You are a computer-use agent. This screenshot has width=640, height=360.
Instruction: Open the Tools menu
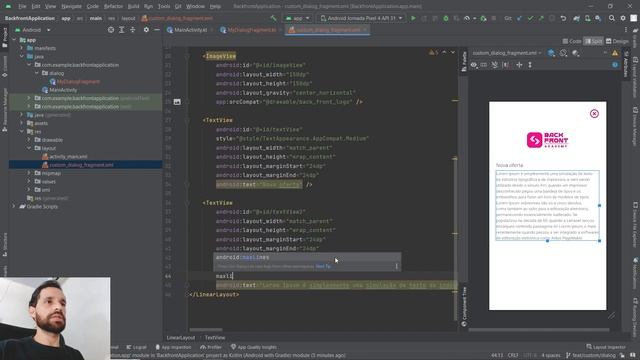click(164, 7)
